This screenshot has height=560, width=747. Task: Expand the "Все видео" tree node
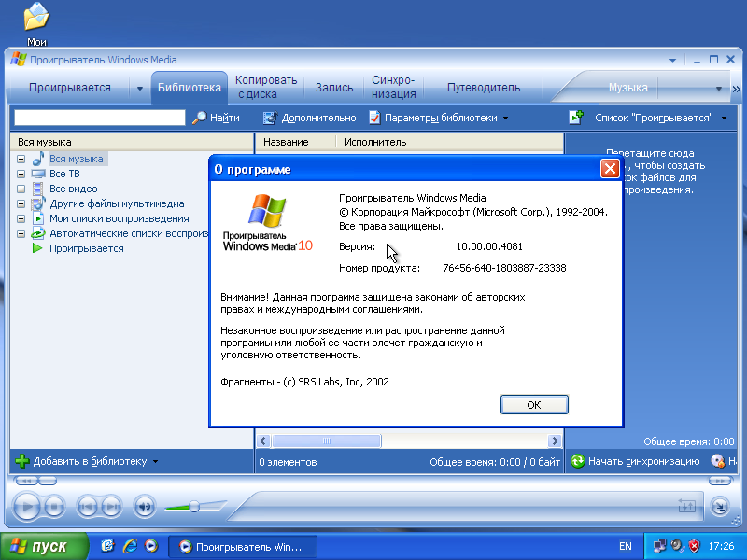pos(21,189)
